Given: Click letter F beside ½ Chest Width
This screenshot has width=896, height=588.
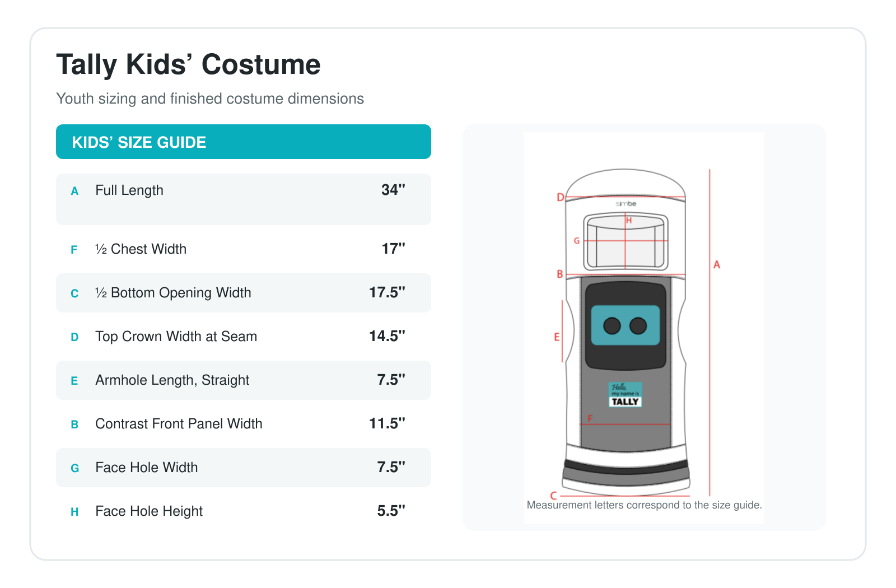Looking at the screenshot, I should click(74, 250).
